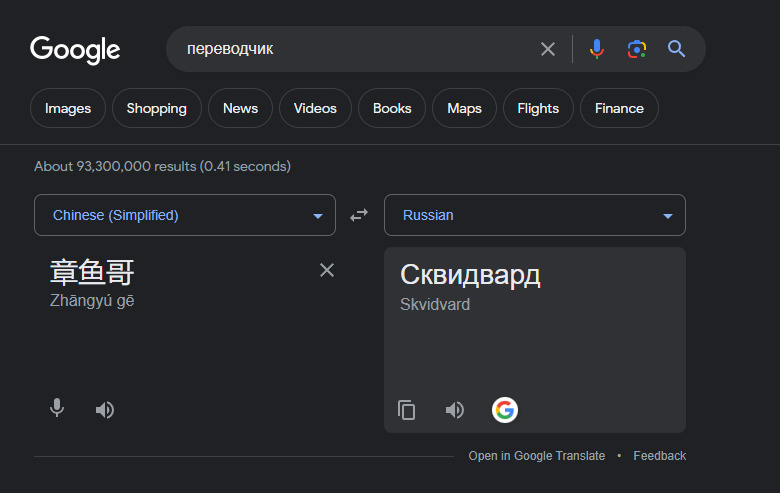Start voice search with microphone icon
Image resolution: width=780 pixels, height=493 pixels.
click(597, 49)
